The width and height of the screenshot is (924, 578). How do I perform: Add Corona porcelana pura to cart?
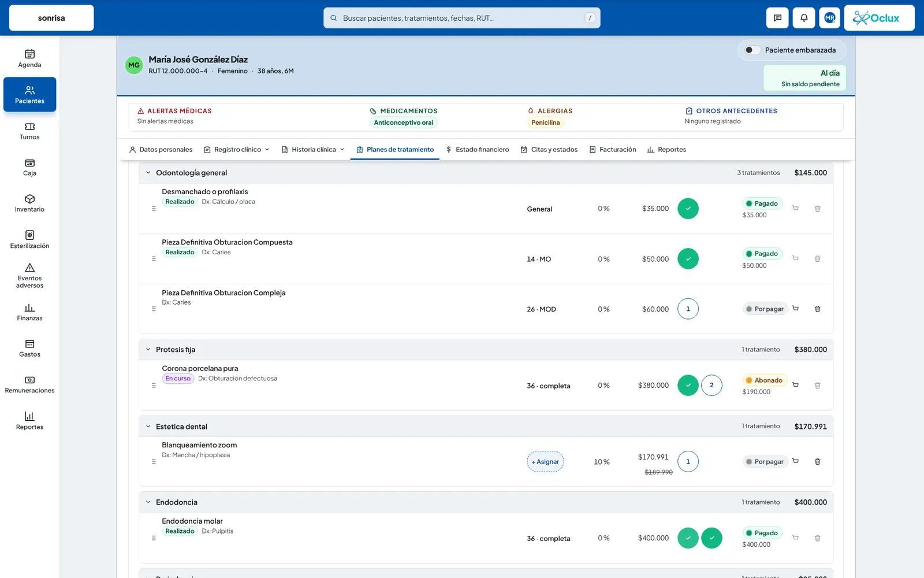(795, 385)
